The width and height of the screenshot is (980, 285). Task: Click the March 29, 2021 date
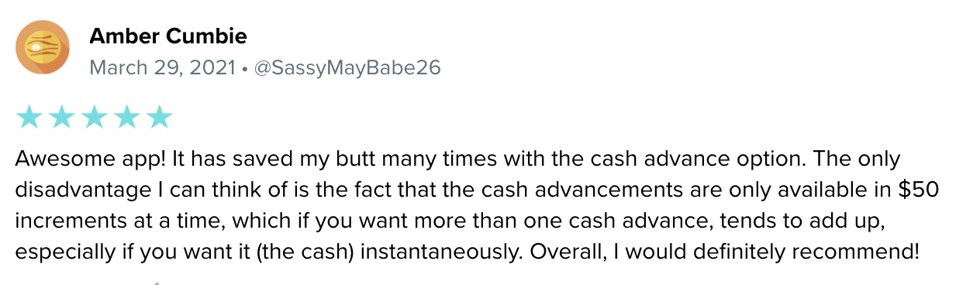pyautogui.click(x=163, y=67)
